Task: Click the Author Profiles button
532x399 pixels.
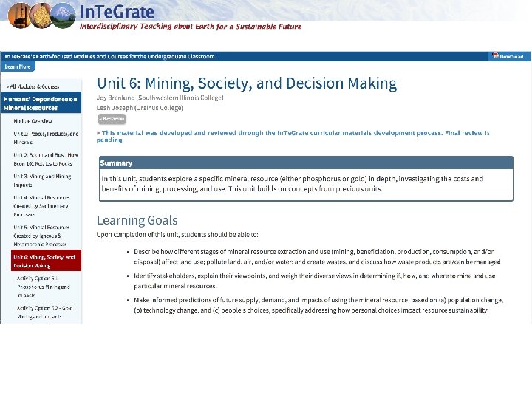Action: [x=112, y=119]
